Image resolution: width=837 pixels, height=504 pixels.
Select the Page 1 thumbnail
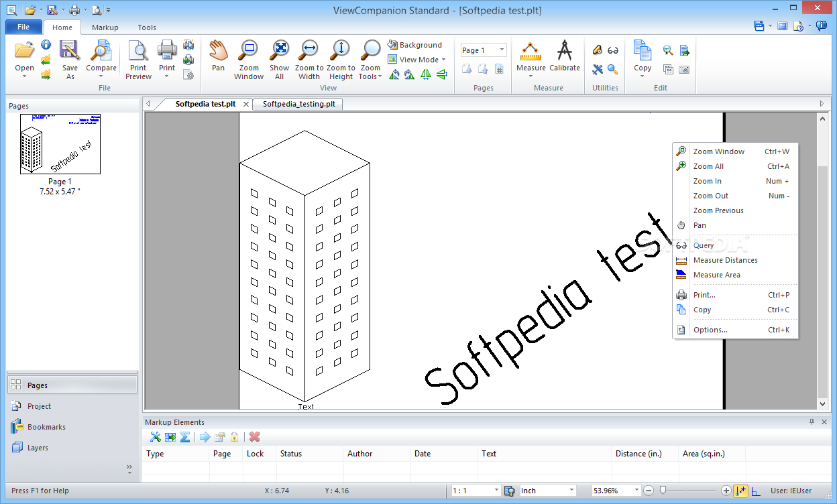click(x=60, y=144)
